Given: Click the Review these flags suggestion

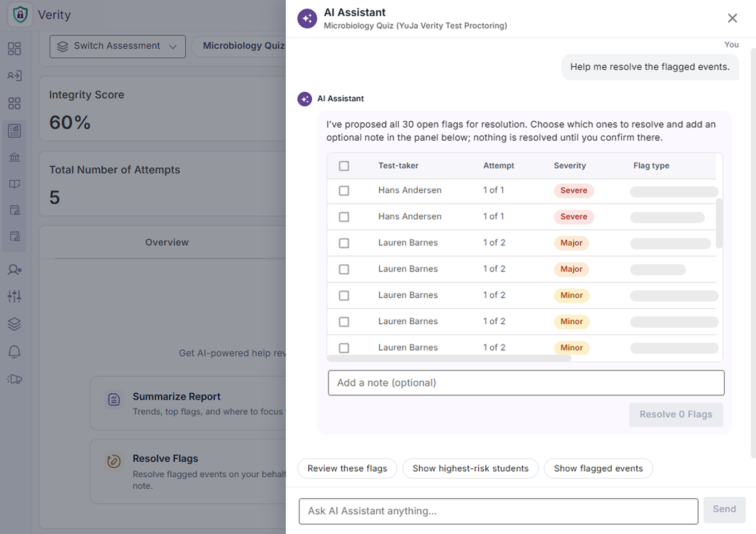Looking at the screenshot, I should 347,468.
